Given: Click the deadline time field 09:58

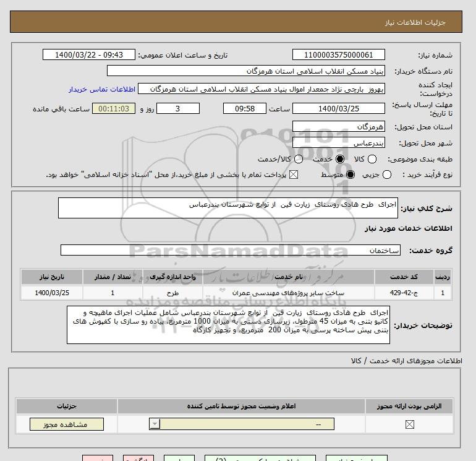Looking at the screenshot, I should (x=245, y=108).
